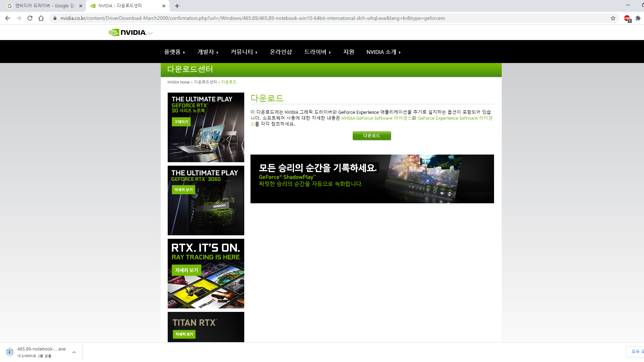Expand the download item options arrow
644x362 pixels.
coord(74,352)
